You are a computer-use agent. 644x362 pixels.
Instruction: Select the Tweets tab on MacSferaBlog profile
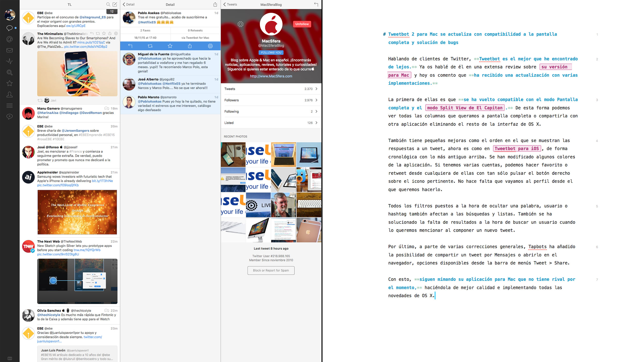point(271,88)
